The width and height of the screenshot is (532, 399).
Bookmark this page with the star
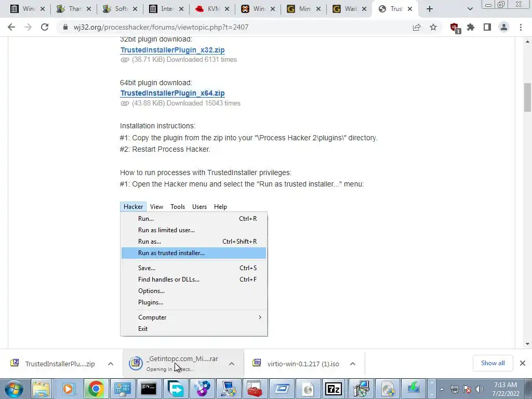point(433,27)
